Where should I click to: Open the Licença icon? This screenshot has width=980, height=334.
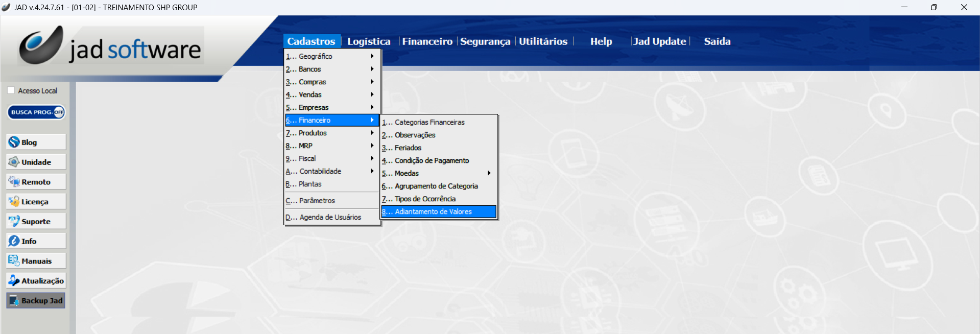[36, 202]
